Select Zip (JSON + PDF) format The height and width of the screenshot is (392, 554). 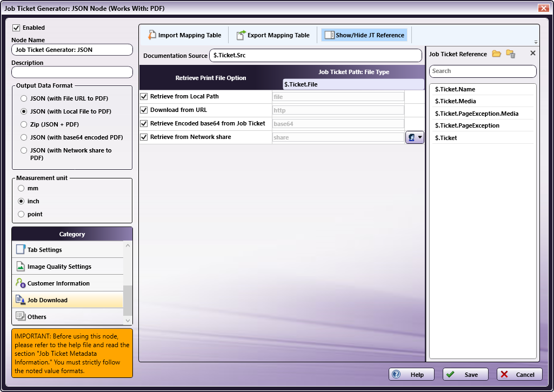(24, 124)
